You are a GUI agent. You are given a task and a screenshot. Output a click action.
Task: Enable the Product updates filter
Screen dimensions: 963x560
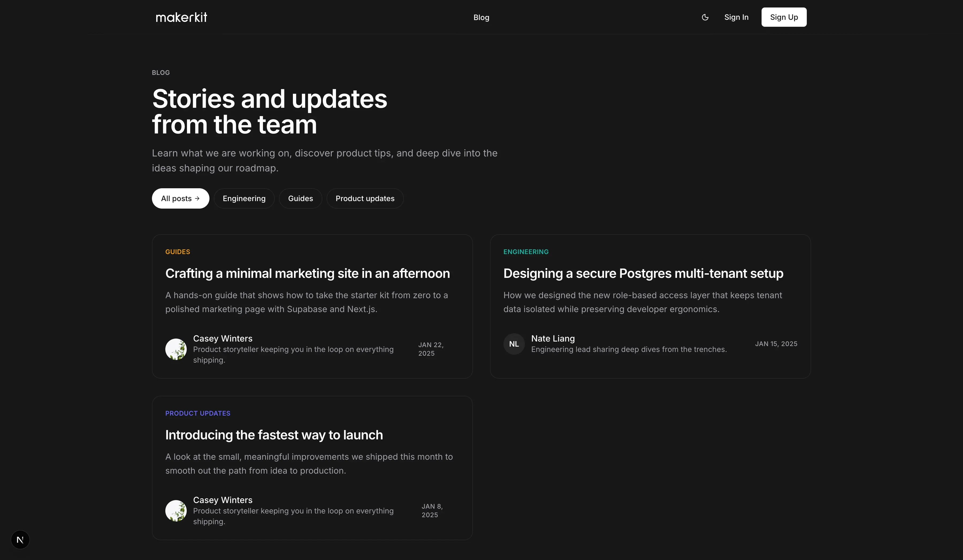pos(365,198)
